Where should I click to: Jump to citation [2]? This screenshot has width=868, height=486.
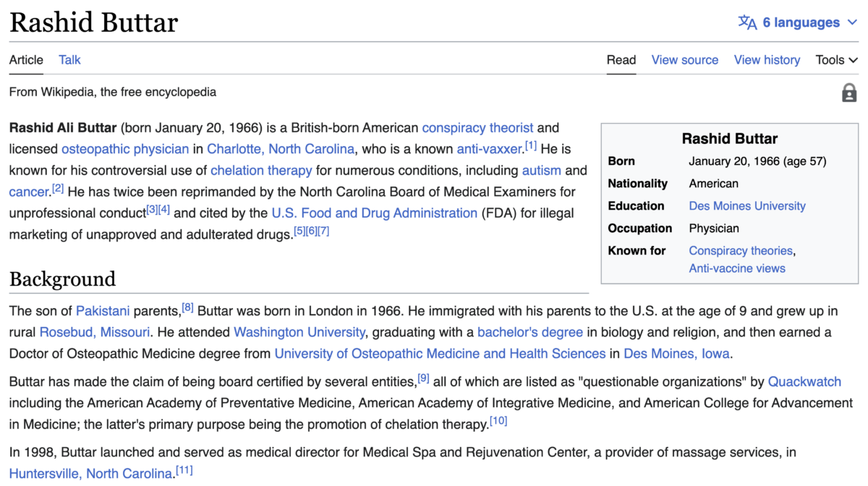click(58, 189)
